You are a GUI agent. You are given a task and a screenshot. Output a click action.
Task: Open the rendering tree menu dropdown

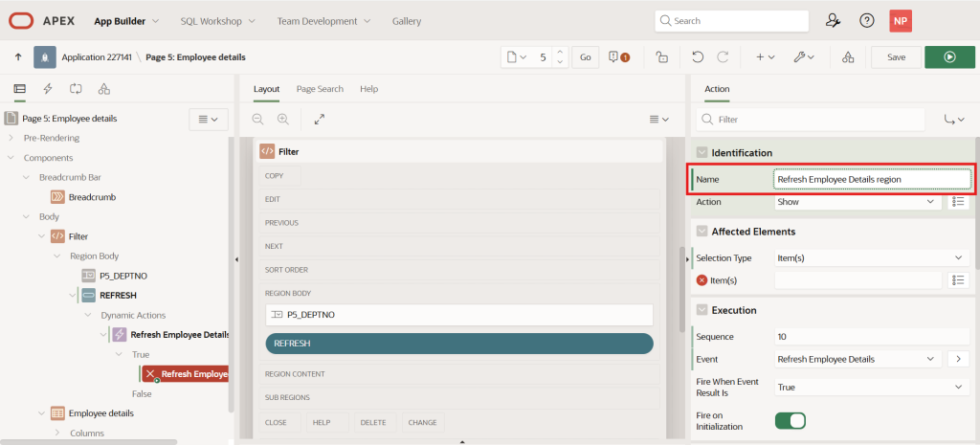pyautogui.click(x=208, y=119)
